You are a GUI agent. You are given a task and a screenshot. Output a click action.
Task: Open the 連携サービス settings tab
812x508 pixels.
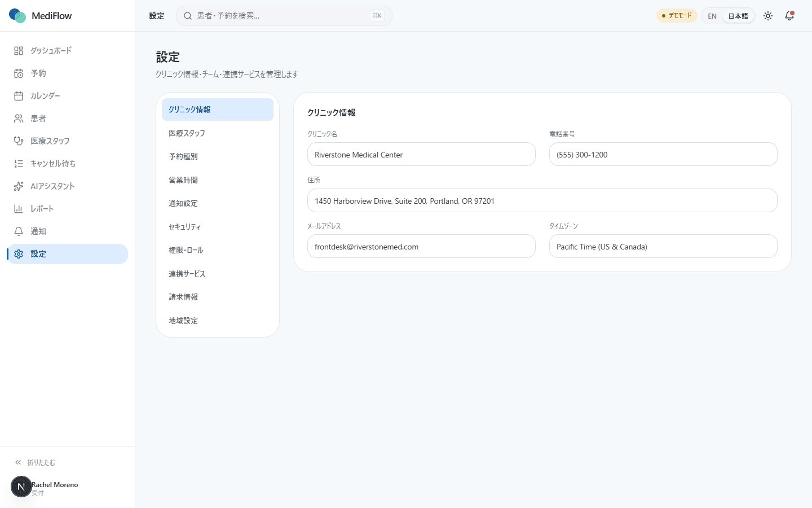(218, 274)
